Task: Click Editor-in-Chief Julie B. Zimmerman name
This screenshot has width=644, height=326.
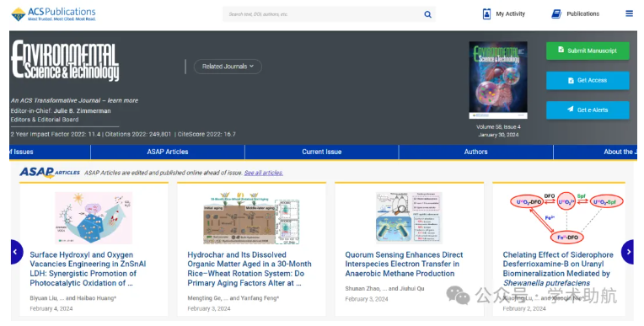Action: tap(82, 111)
